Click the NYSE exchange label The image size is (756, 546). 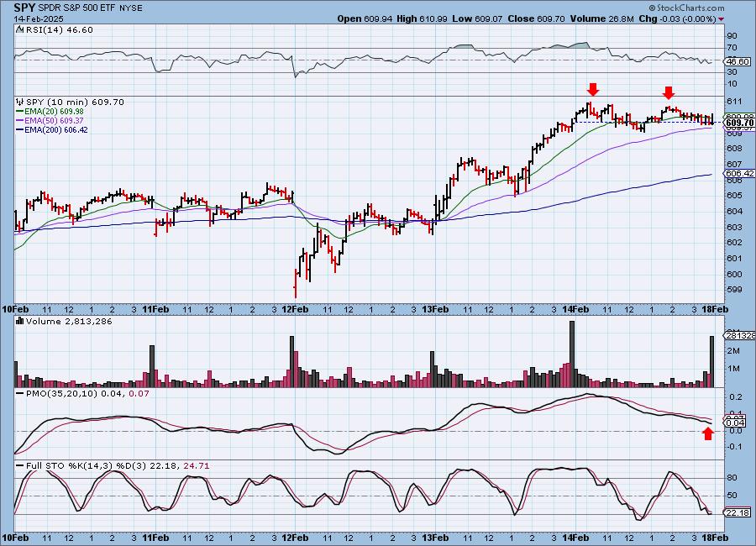129,8
